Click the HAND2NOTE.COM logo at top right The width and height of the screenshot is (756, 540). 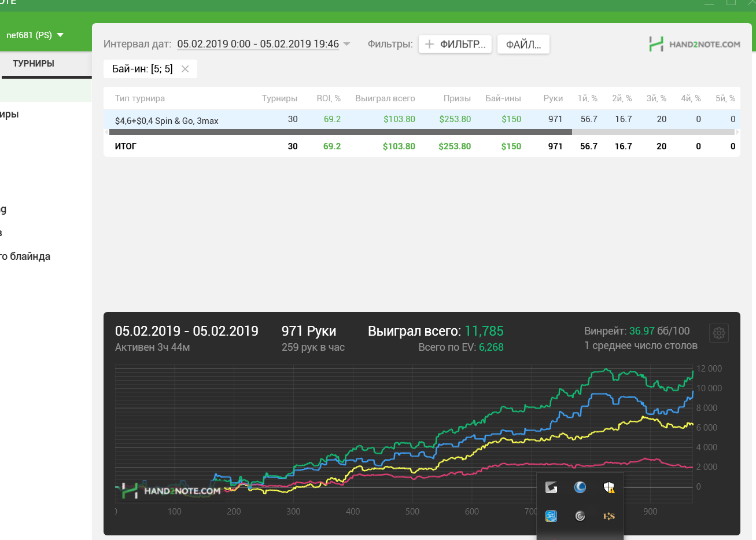tap(695, 44)
